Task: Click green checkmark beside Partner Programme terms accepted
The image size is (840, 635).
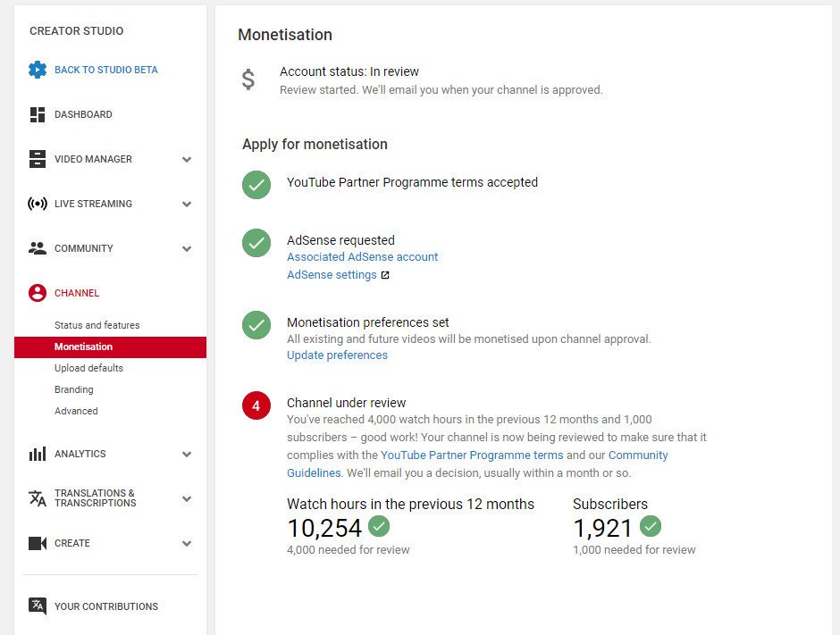Action: (256, 185)
